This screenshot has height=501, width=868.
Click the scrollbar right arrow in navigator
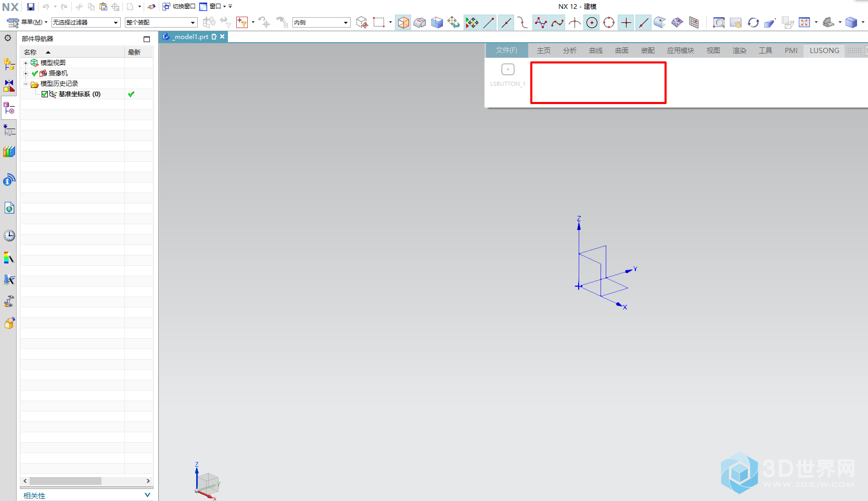click(x=148, y=481)
